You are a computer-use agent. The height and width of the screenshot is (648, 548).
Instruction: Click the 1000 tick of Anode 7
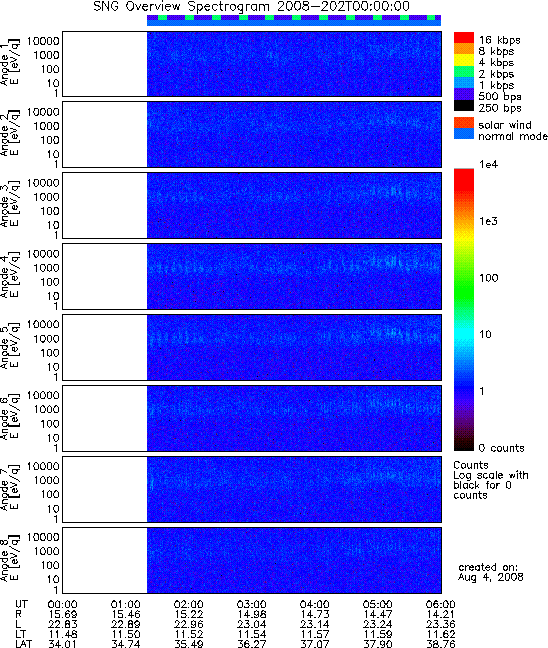[x=46, y=480]
